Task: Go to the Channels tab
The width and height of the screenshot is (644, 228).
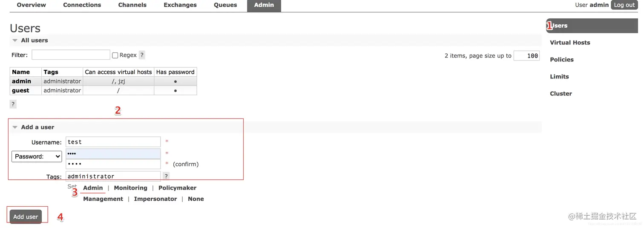Action: click(x=132, y=5)
